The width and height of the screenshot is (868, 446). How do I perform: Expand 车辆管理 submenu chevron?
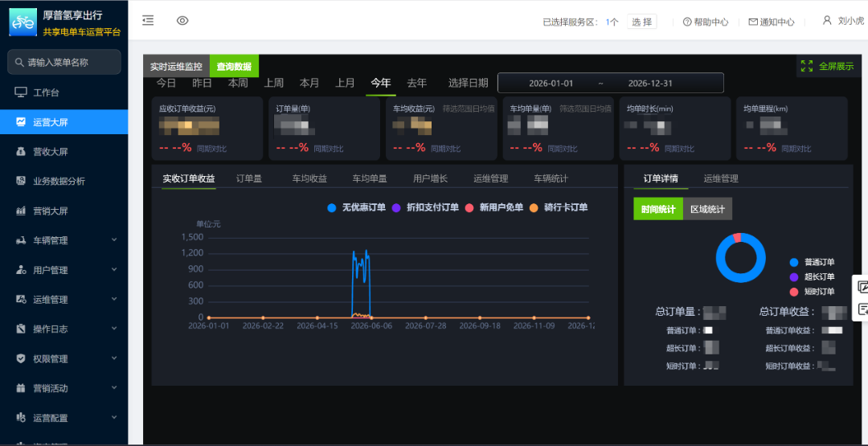pyautogui.click(x=114, y=239)
